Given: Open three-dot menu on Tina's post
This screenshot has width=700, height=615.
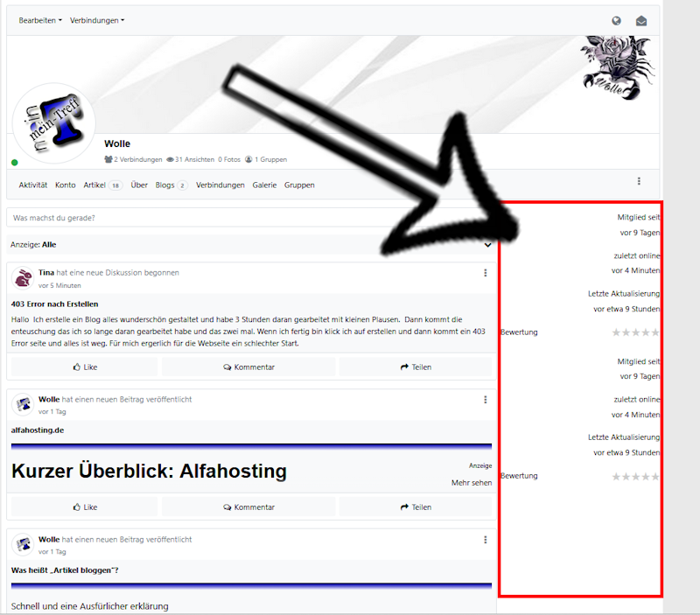Looking at the screenshot, I should click(486, 273).
